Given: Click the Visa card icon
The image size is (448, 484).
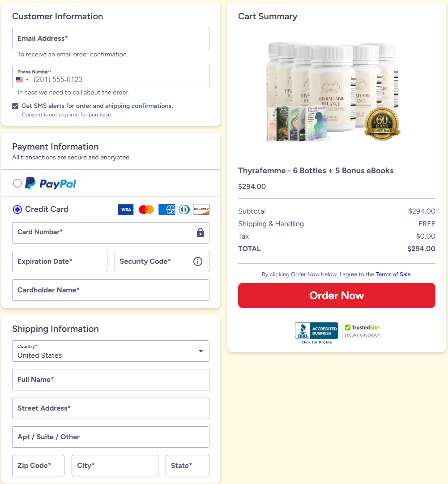Looking at the screenshot, I should click(x=126, y=210).
